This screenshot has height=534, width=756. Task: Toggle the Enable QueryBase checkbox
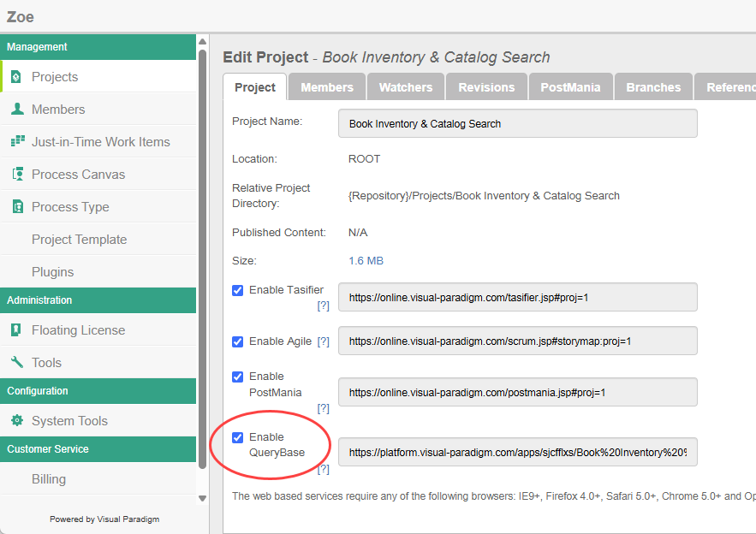coord(238,437)
